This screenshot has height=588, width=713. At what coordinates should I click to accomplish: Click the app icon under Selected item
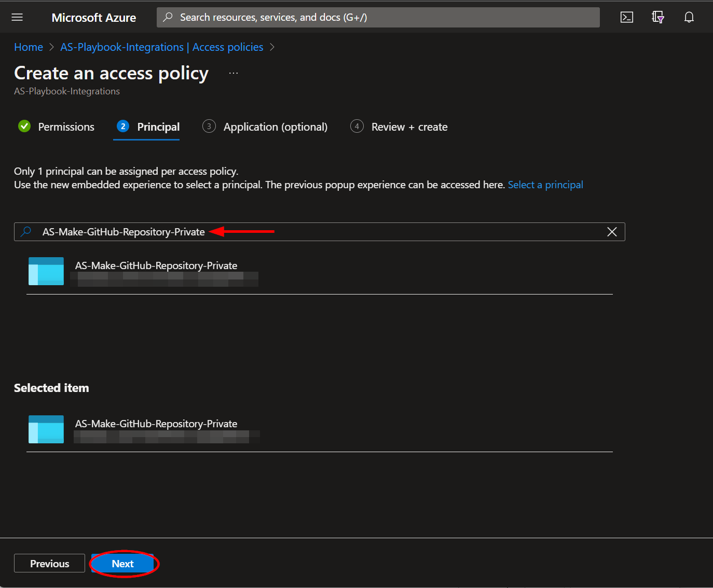(x=46, y=429)
